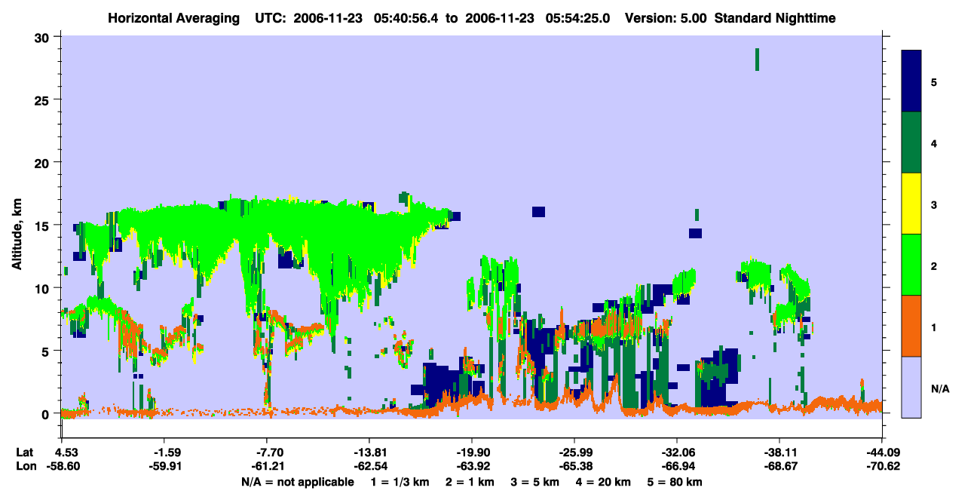Click the dark blue colorbar segment labeled 5

[x=911, y=81]
